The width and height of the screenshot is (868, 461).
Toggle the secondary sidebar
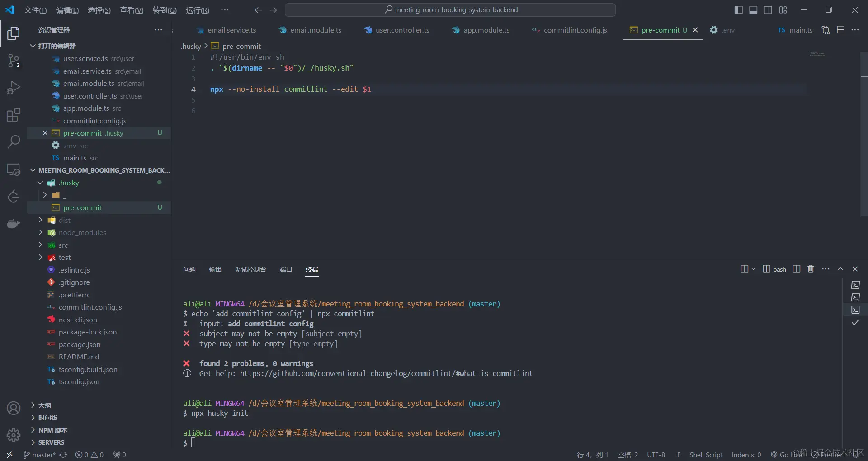(x=769, y=9)
